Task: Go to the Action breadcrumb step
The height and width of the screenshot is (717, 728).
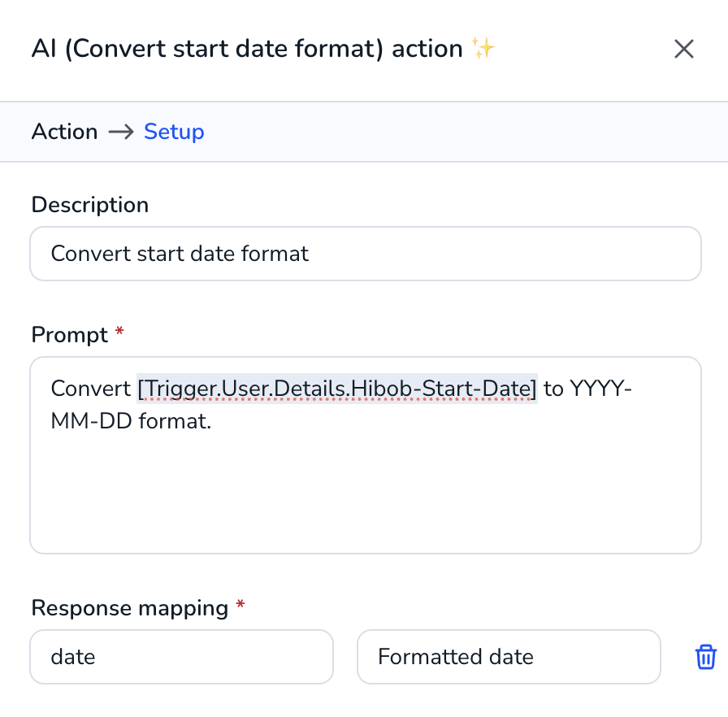Action: pyautogui.click(x=64, y=132)
